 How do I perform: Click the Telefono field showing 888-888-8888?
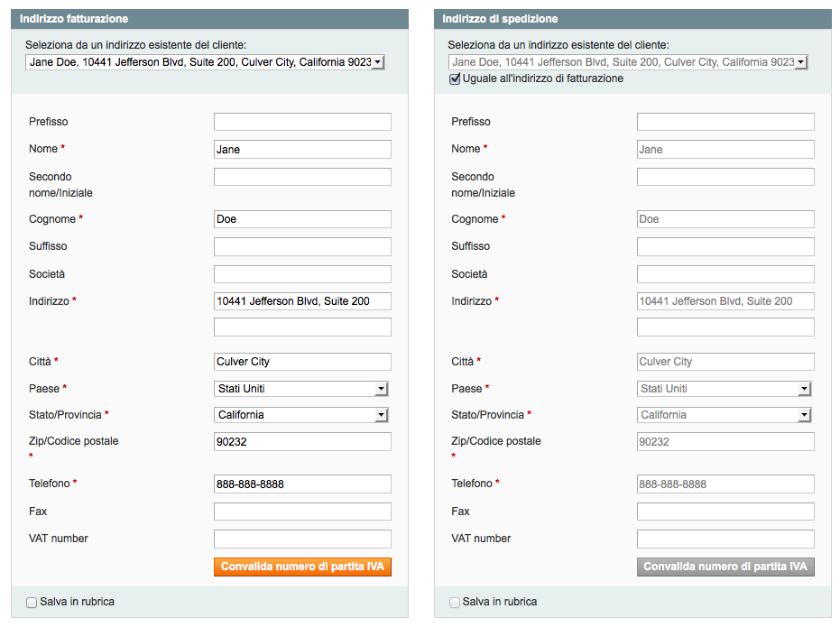coord(302,484)
